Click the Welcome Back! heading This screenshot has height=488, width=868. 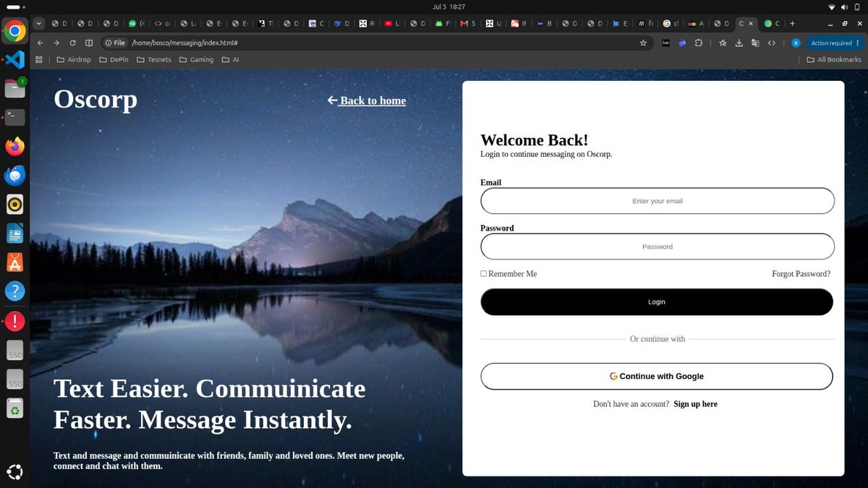pos(535,140)
